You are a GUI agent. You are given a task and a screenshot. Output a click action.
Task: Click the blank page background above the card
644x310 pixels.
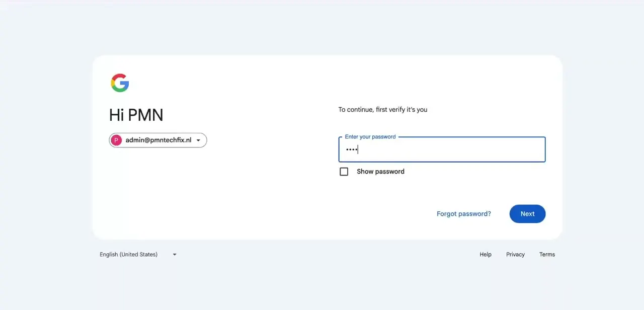click(x=322, y=28)
